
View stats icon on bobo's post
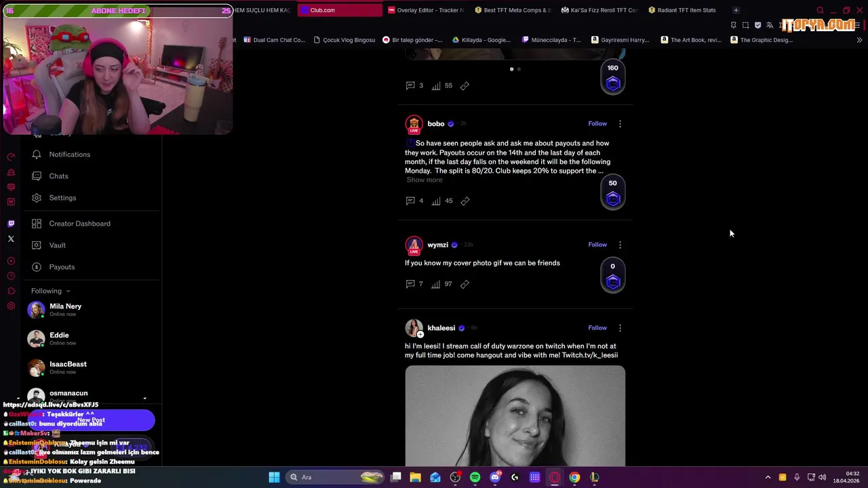[436, 201]
